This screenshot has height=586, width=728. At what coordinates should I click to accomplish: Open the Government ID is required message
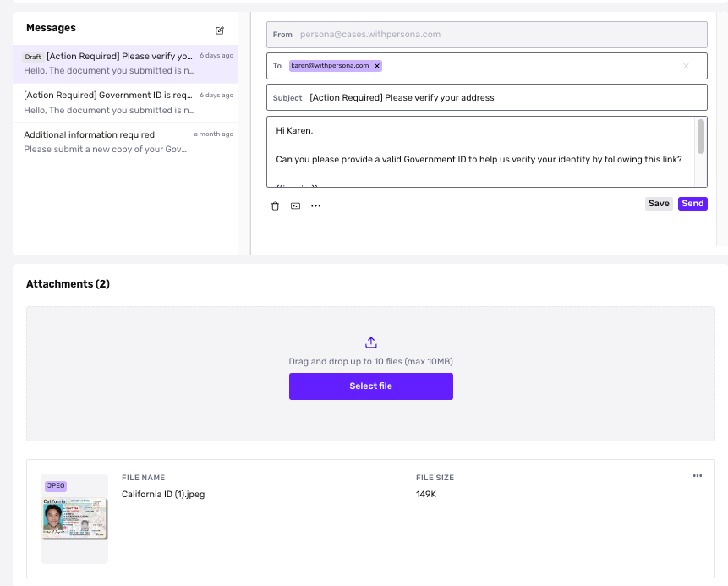click(125, 102)
